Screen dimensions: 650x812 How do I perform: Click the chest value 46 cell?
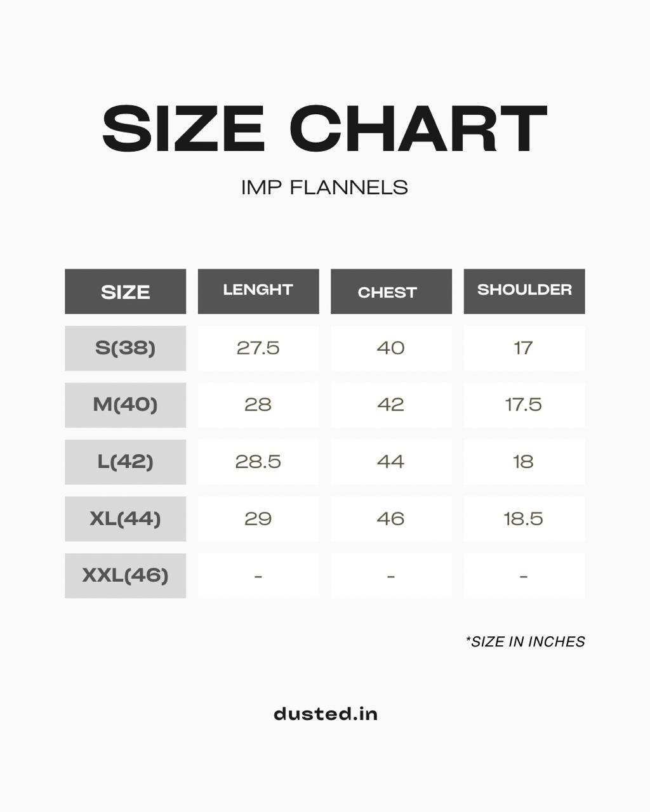391,519
